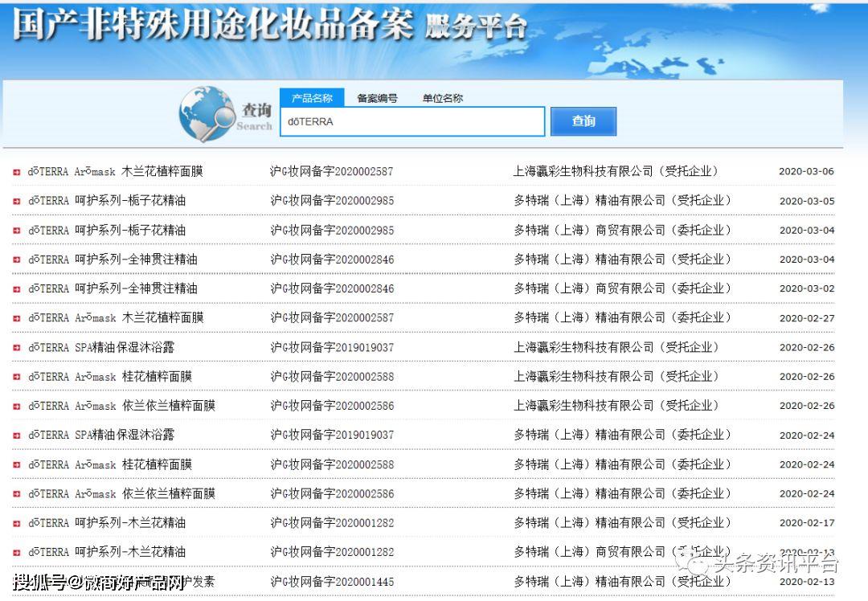The height and width of the screenshot is (601, 868).
Task: Open 木兰花植粹面膜 link dated 2020-03-06
Action: [x=115, y=172]
